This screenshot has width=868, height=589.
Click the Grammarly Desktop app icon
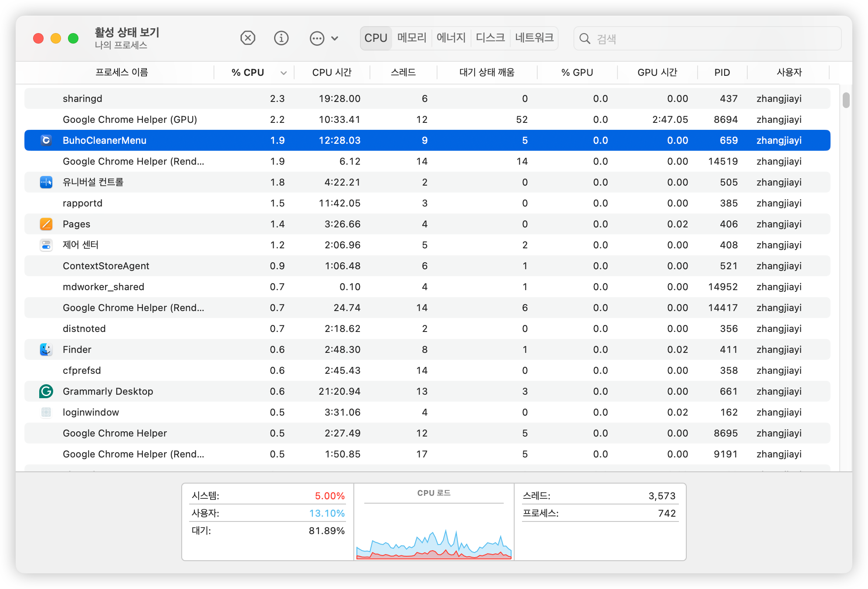point(46,391)
